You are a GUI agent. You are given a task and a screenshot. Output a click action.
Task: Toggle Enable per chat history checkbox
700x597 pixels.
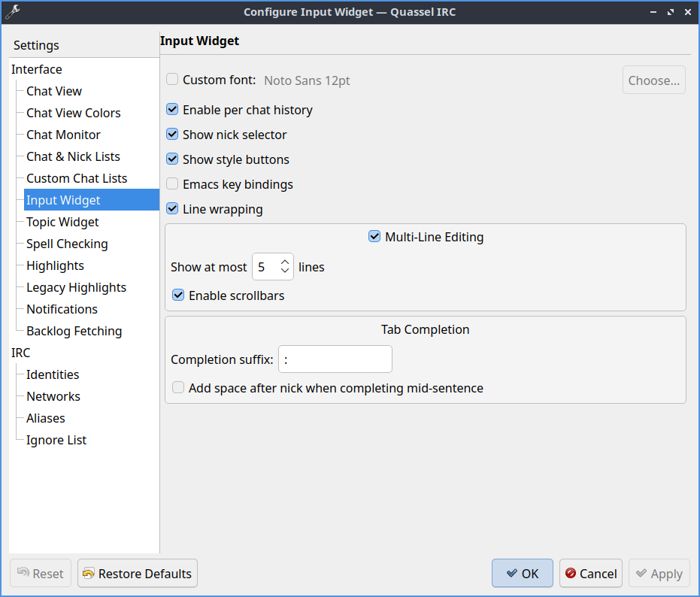172,110
